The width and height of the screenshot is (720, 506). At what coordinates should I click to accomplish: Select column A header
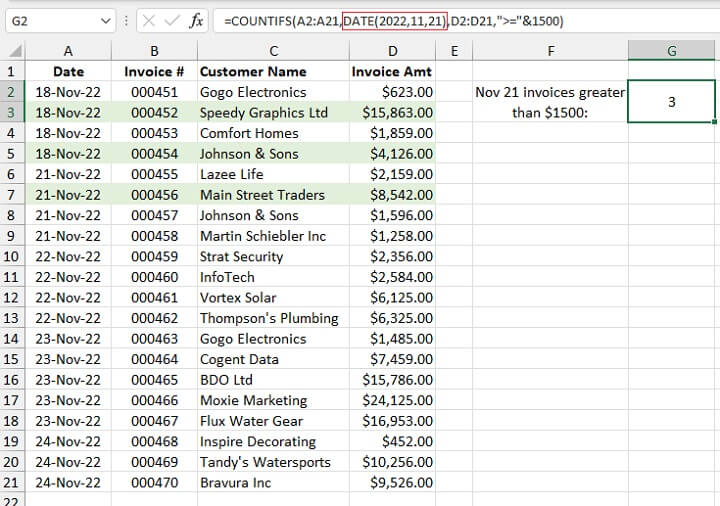click(x=68, y=51)
